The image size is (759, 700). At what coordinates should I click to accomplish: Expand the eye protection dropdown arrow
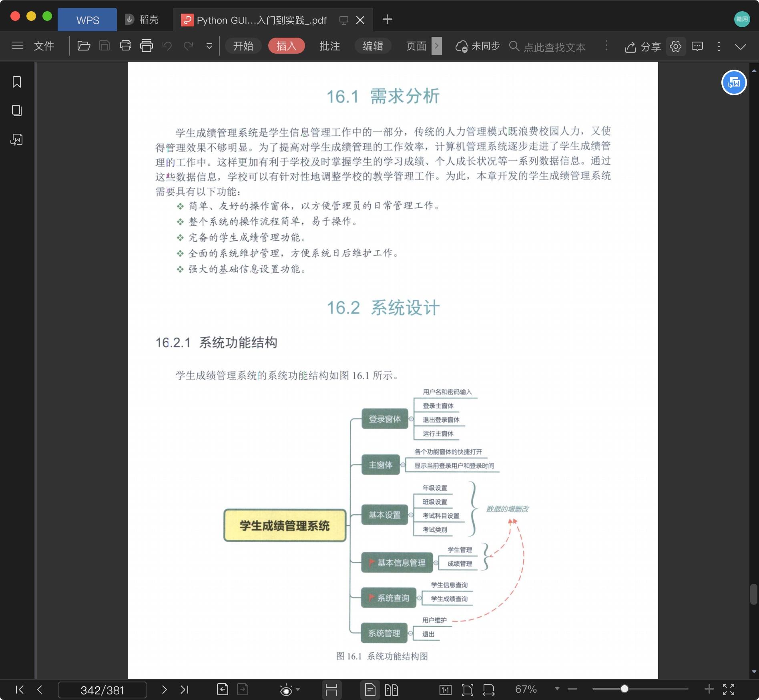pos(298,689)
